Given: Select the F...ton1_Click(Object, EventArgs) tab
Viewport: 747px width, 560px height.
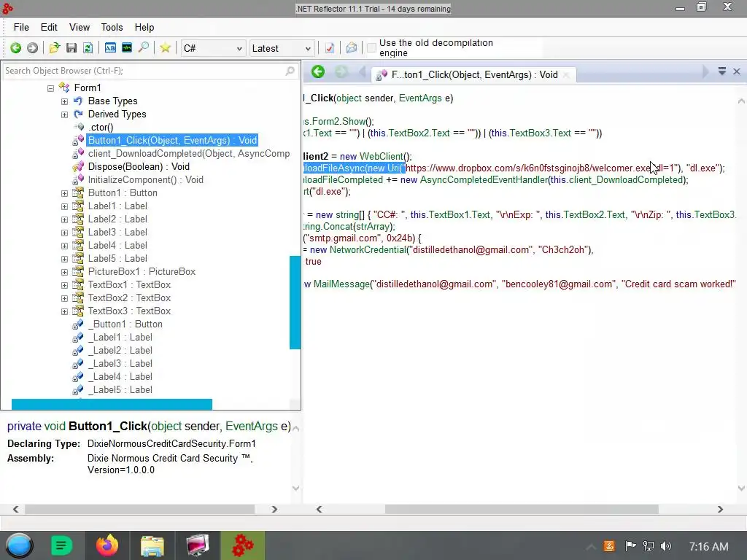Looking at the screenshot, I should [474, 75].
